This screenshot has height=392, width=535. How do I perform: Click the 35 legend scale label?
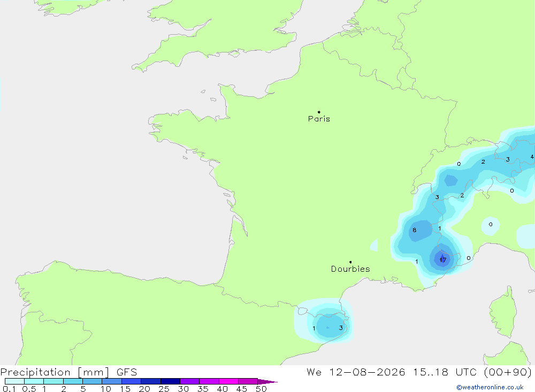pyautogui.click(x=203, y=389)
